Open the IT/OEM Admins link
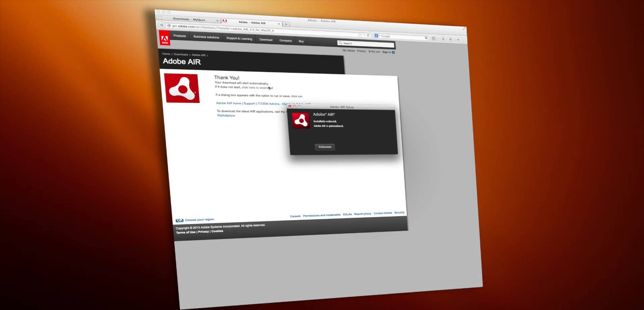Screen dimensions: 644x310 pyautogui.click(x=268, y=104)
